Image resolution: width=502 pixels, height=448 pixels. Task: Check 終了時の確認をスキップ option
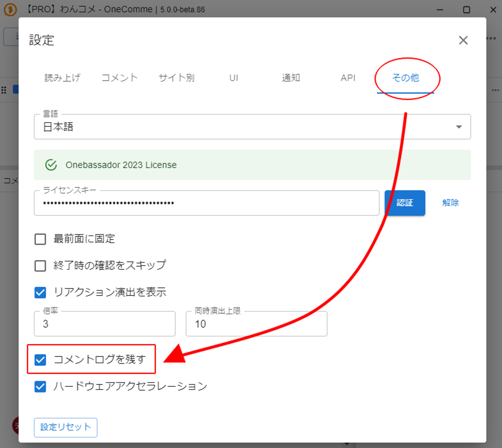[x=40, y=265]
